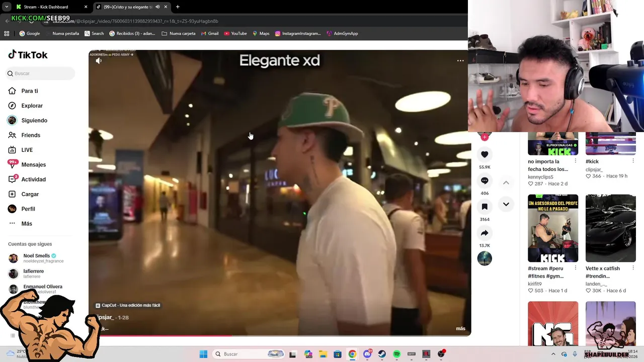Click the video progress bar
This screenshot has height=362, width=644.
click(280, 335)
